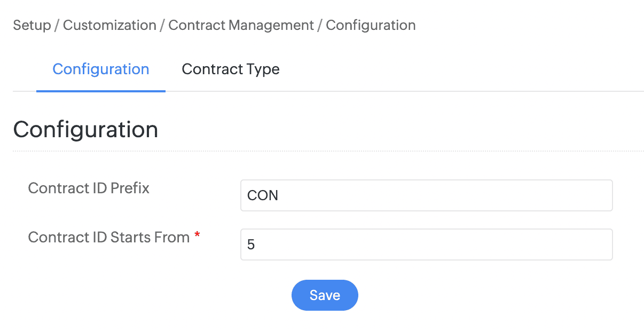
Task: Click the red required asterisk marker
Action: pyautogui.click(x=197, y=235)
